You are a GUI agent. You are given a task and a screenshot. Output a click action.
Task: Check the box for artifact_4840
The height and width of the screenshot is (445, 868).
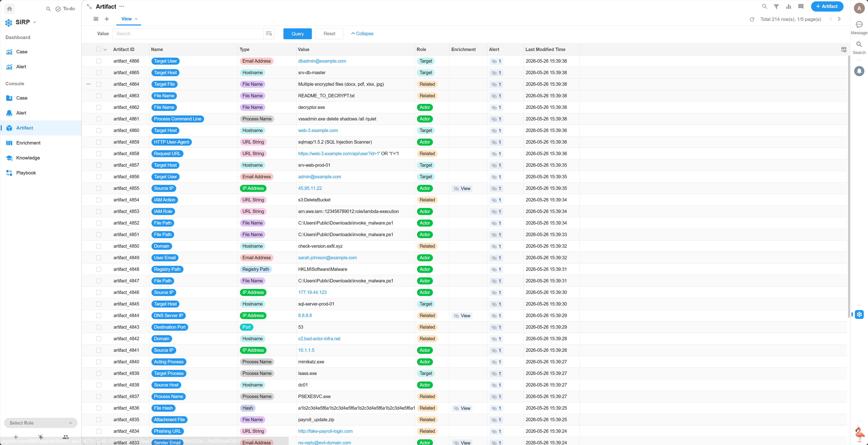pos(99,362)
